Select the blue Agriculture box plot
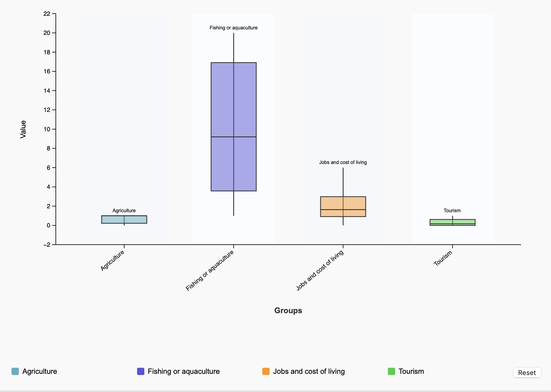The image size is (551, 392). (133, 219)
